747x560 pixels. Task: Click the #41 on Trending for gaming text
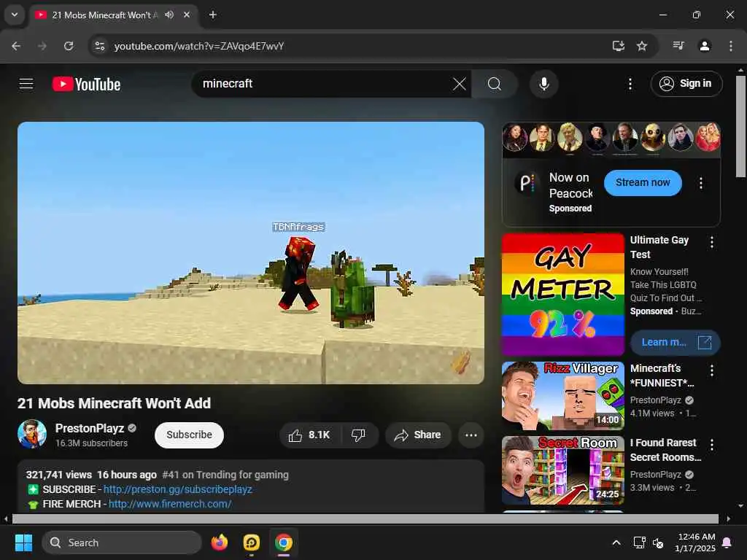click(225, 475)
